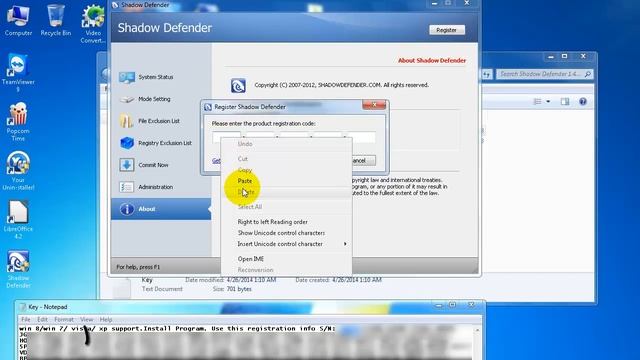Image resolution: width=640 pixels, height=360 pixels.
Task: Open the Help menu in Notepad
Action: pos(106,320)
